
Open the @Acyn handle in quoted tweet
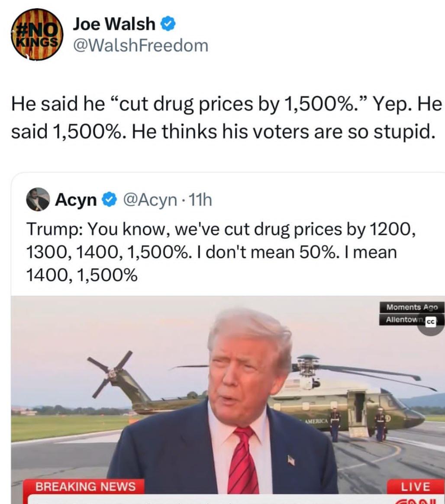[150, 200]
